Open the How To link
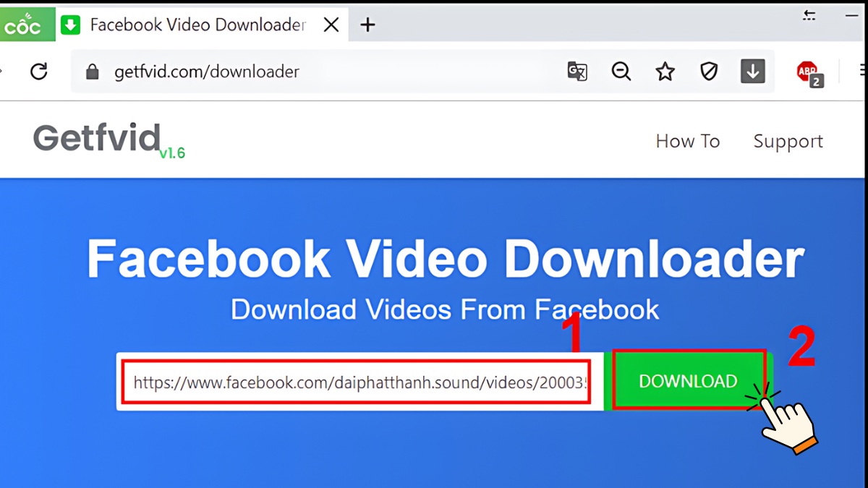Image resolution: width=868 pixels, height=488 pixels. coord(687,141)
